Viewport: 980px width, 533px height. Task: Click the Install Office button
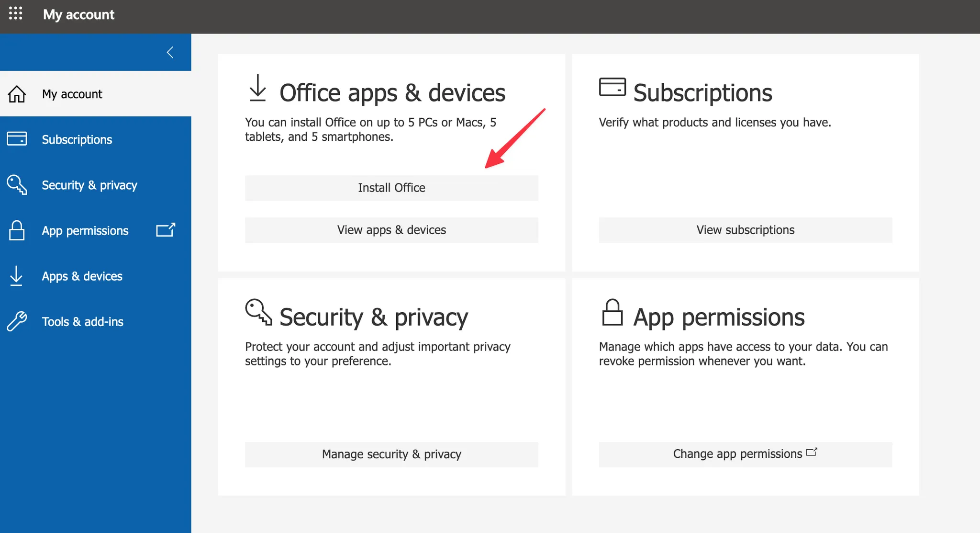pyautogui.click(x=391, y=188)
